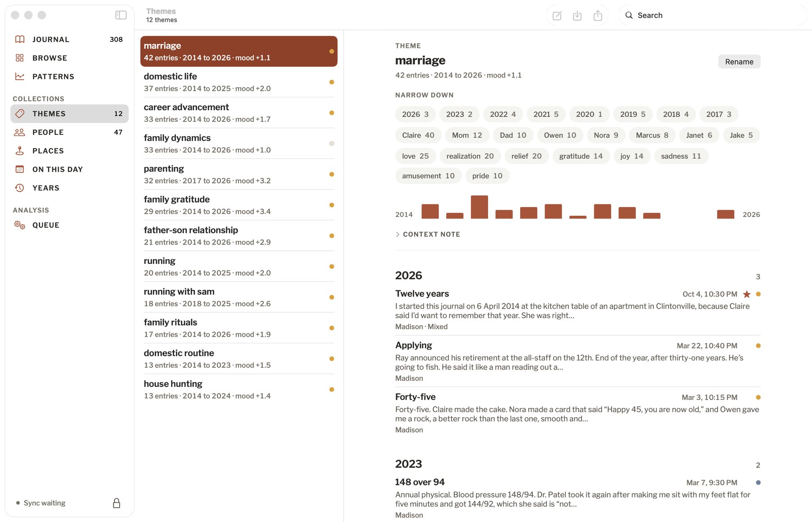The width and height of the screenshot is (812, 522).
Task: Click the lock icon in sidebar footer
Action: click(x=116, y=503)
